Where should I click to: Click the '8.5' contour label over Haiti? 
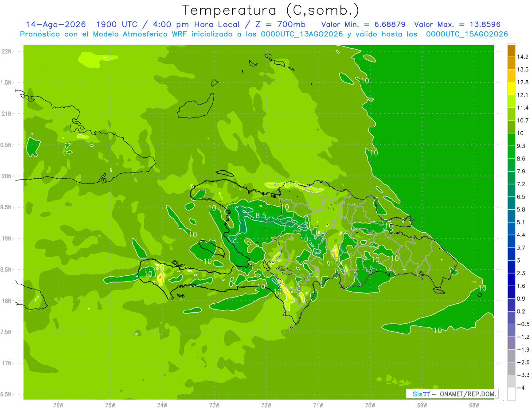[x=260, y=215]
